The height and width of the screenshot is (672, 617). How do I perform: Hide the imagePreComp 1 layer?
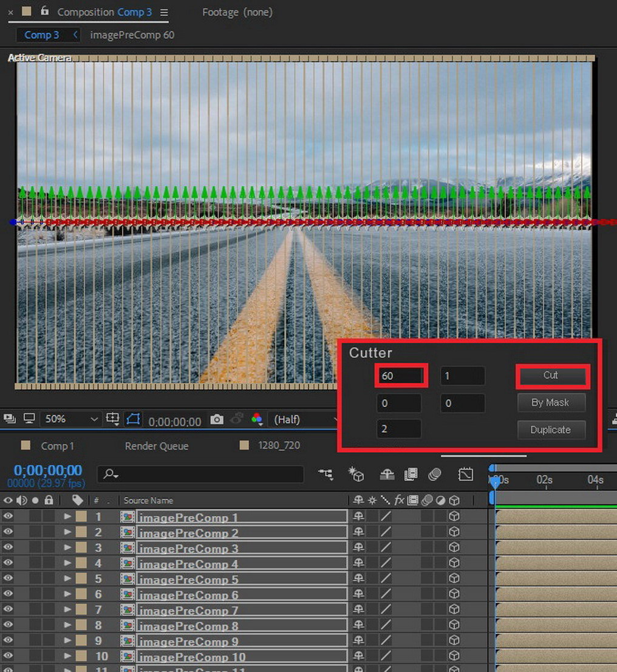click(8, 516)
